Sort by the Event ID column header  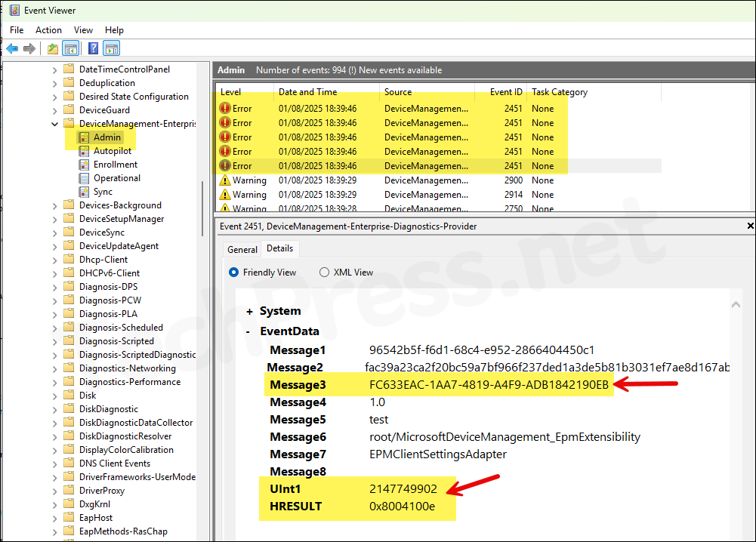[x=501, y=91]
